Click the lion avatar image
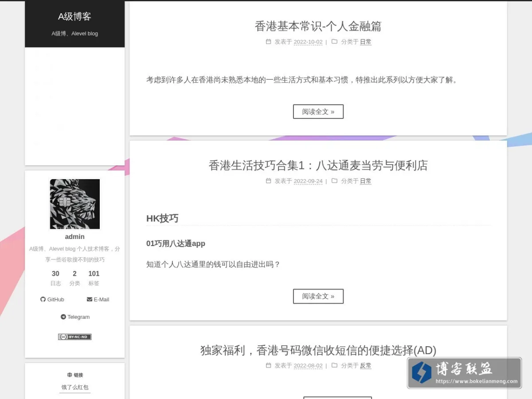Screen dimensions: 532x399 pos(74,204)
